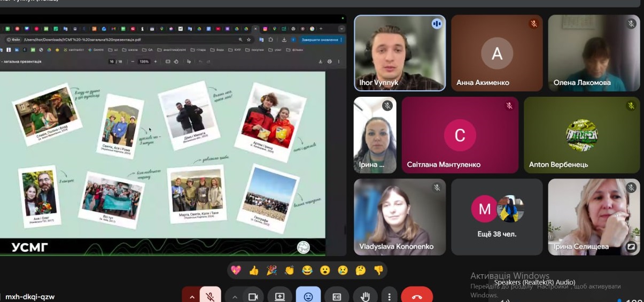
Task: Click the present screen icon
Action: 280,297
